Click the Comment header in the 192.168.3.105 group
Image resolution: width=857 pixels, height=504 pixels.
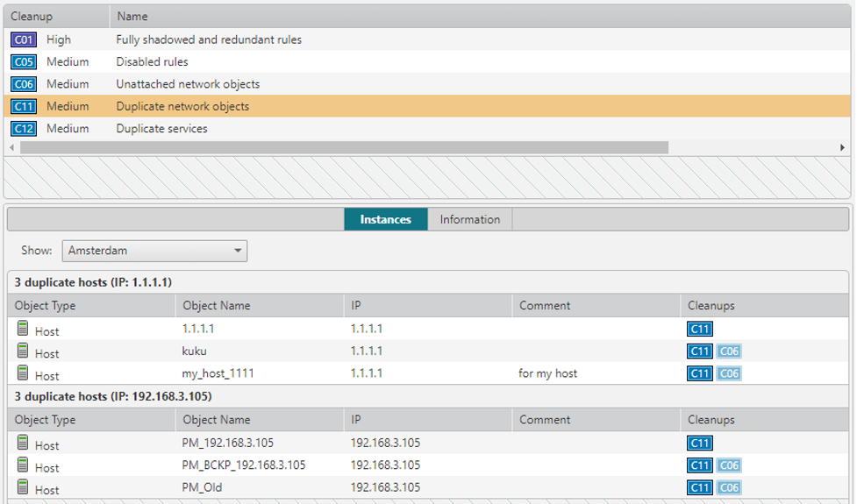545,420
